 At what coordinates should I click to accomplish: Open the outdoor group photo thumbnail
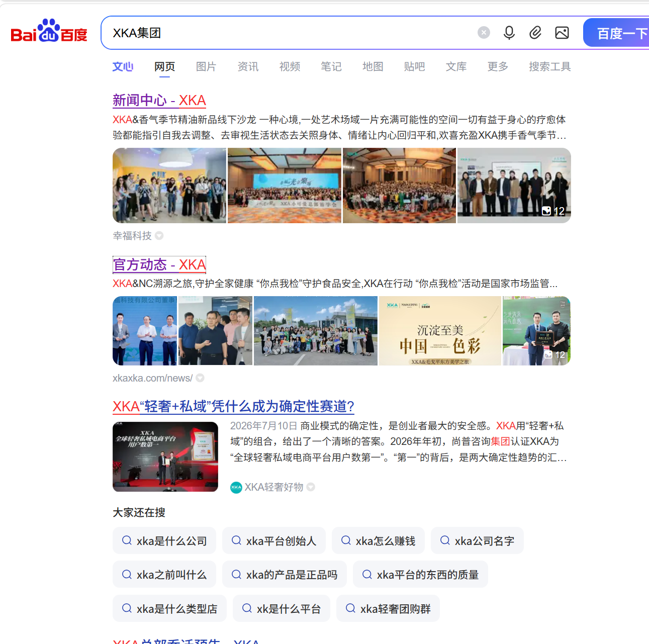pyautogui.click(x=316, y=331)
